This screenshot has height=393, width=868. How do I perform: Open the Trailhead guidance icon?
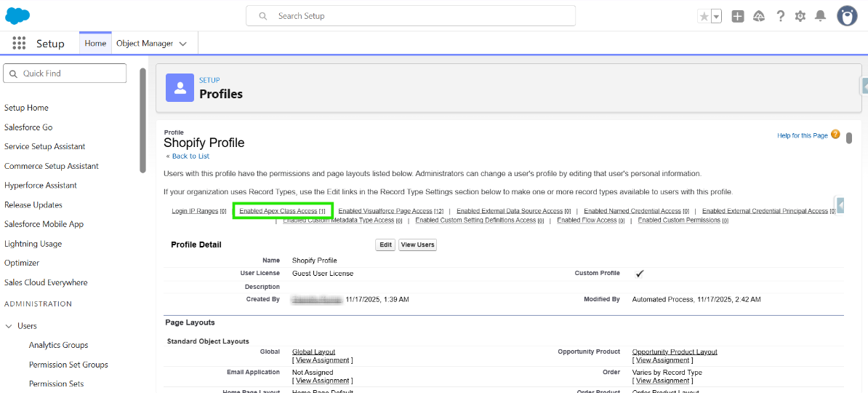(x=759, y=16)
